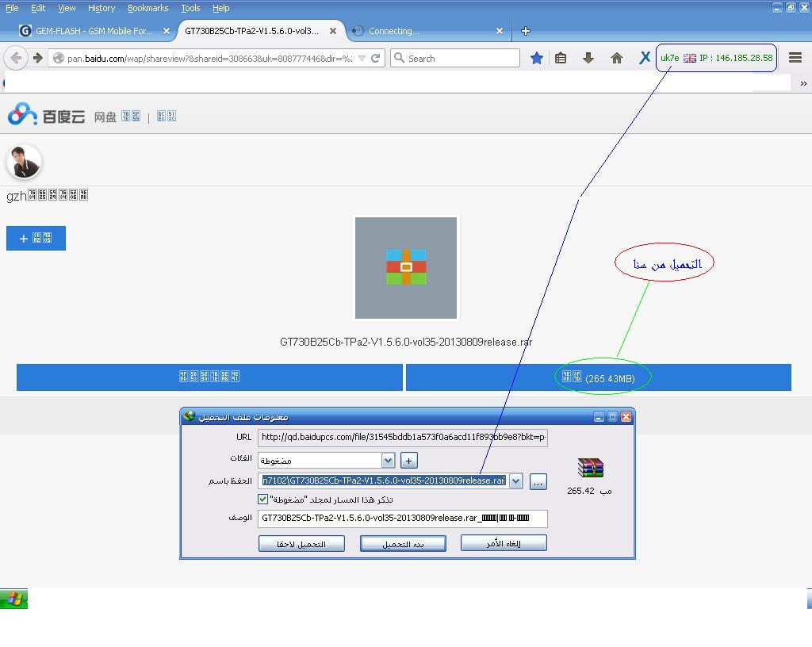
Task: Click the description field in dialog
Action: pyautogui.click(x=402, y=518)
